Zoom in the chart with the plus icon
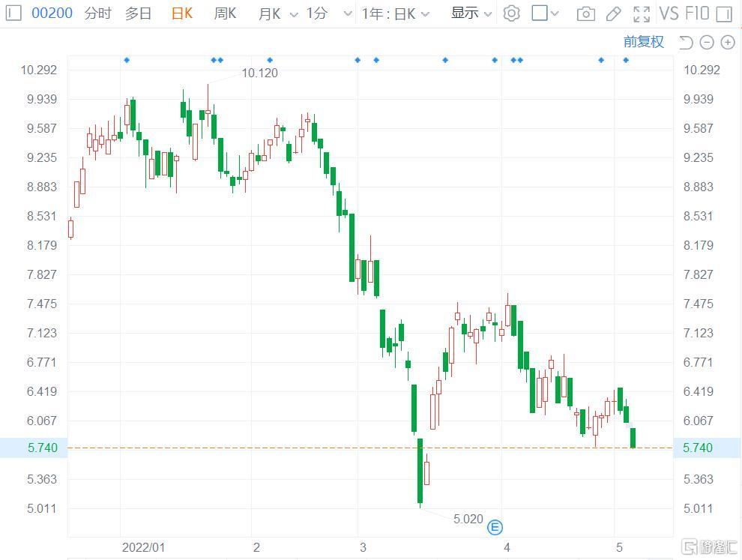 727,43
